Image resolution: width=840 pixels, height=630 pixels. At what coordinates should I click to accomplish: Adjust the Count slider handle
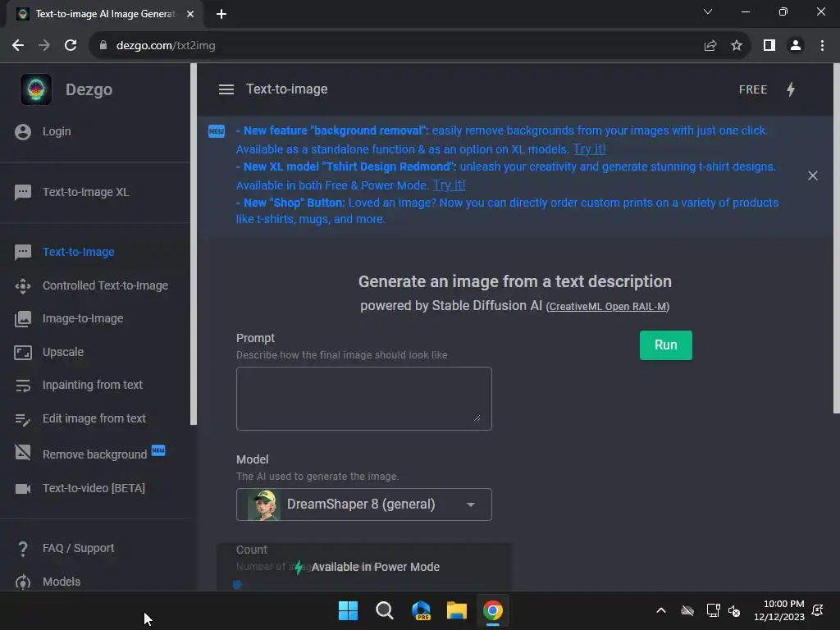pos(237,585)
